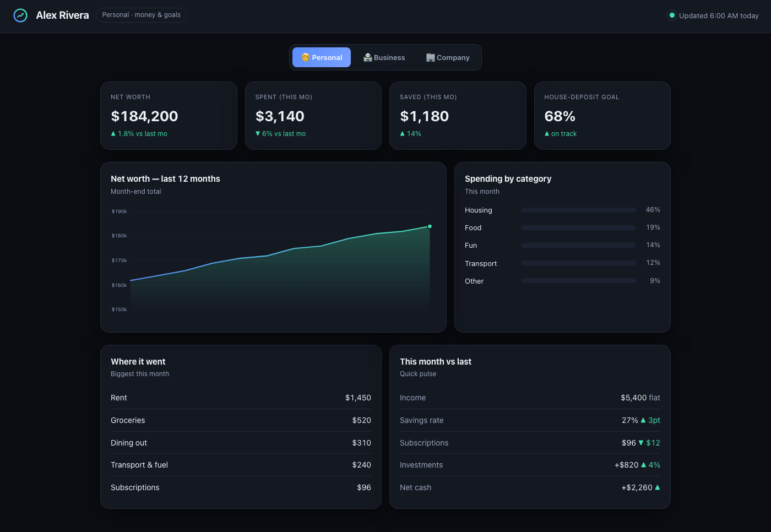Switch to the Personal tab
Image resolution: width=771 pixels, height=532 pixels.
[x=322, y=57]
